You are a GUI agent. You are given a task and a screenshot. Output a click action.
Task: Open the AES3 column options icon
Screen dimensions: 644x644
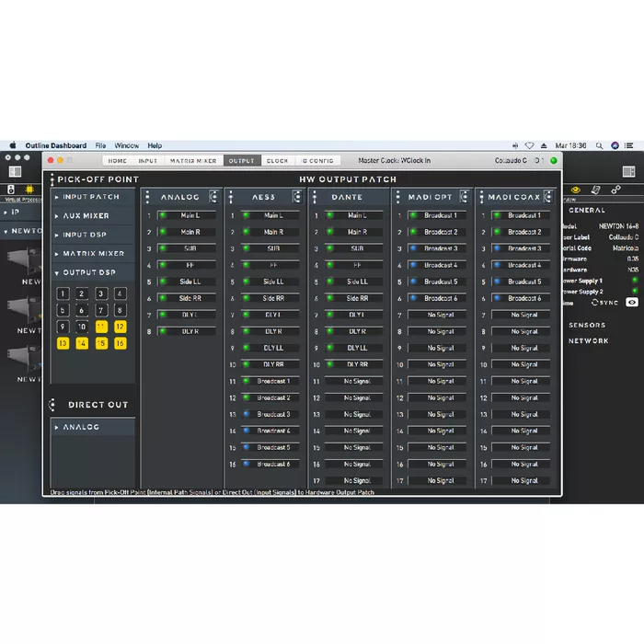click(231, 197)
